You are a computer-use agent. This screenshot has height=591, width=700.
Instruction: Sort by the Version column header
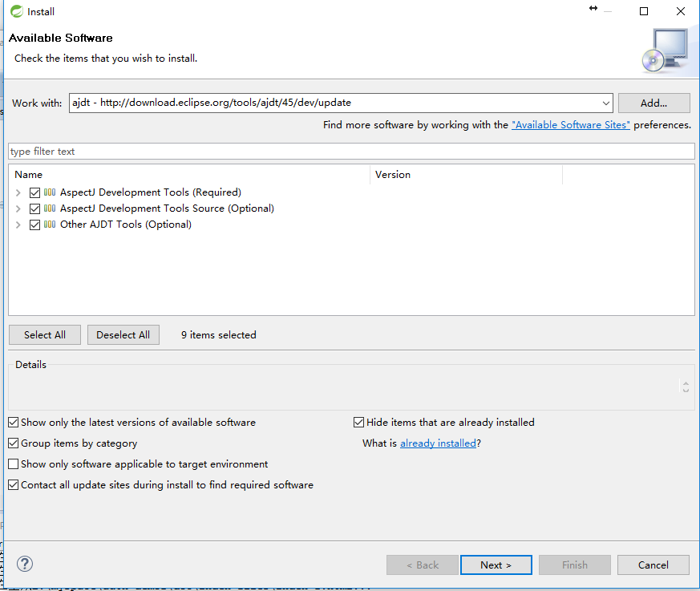point(466,175)
